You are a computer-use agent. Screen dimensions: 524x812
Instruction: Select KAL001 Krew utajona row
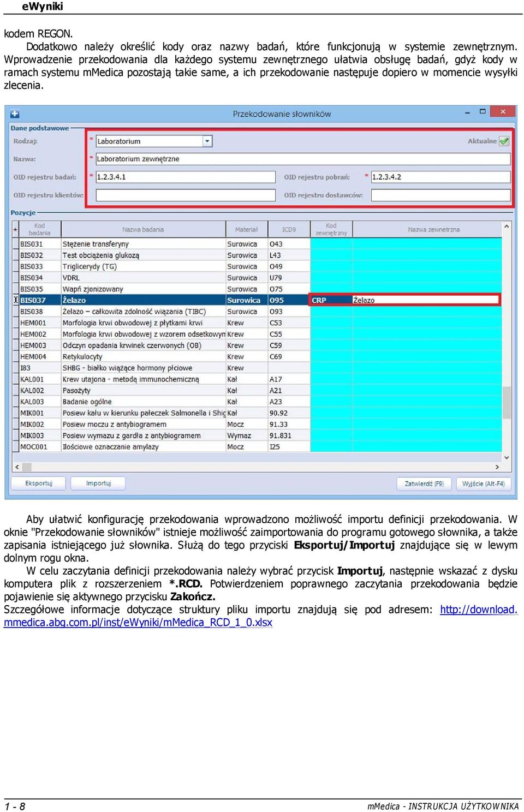(257, 379)
